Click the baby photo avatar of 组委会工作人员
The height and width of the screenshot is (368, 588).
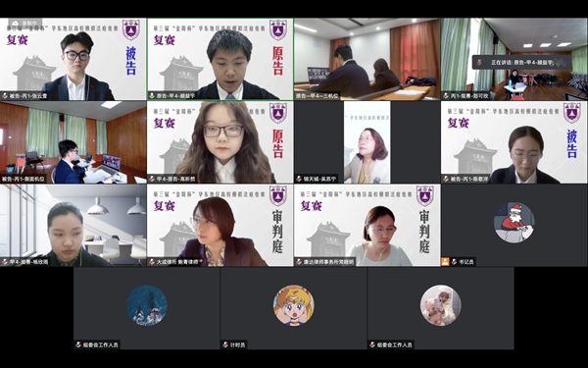(x=441, y=305)
